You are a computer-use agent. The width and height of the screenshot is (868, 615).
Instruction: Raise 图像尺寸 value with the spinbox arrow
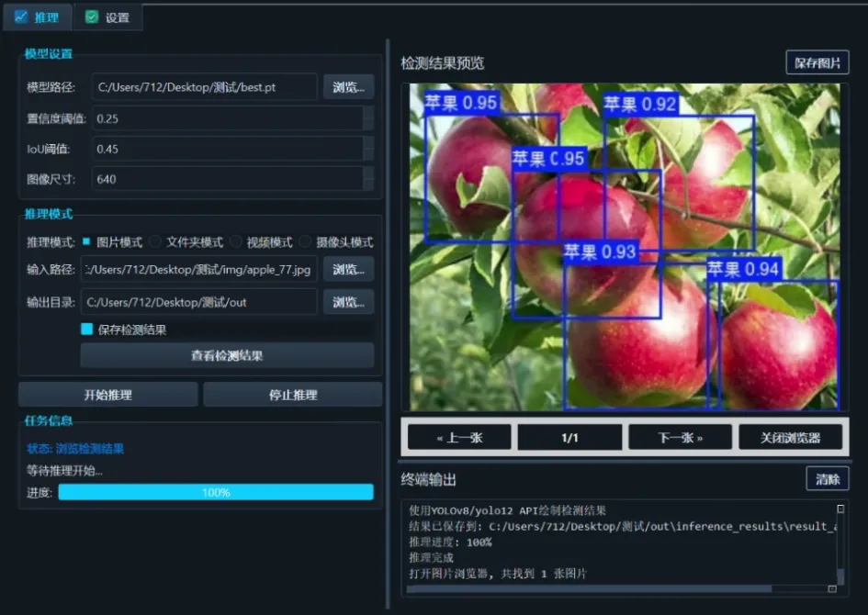(x=369, y=174)
